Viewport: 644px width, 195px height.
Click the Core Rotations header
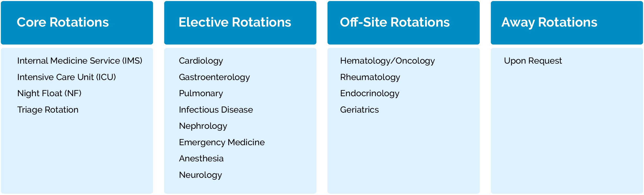pyautogui.click(x=63, y=22)
